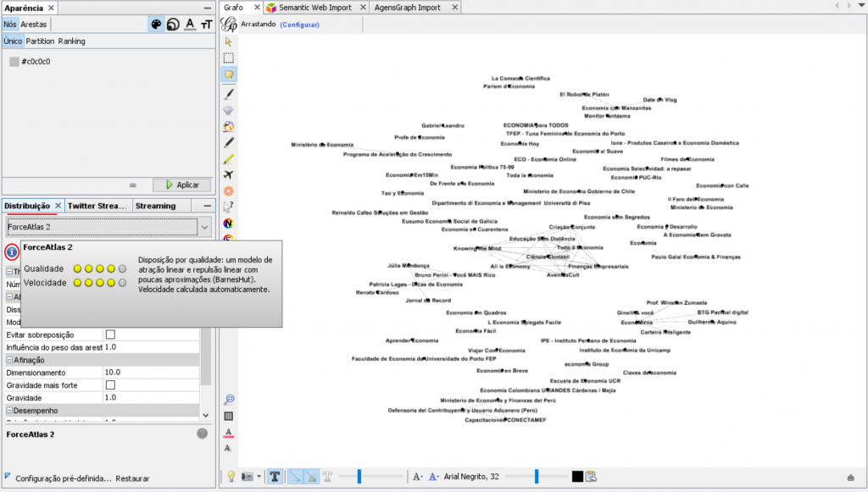The image size is (868, 492).
Task: Open the Arestas tab
Action: coord(34,25)
